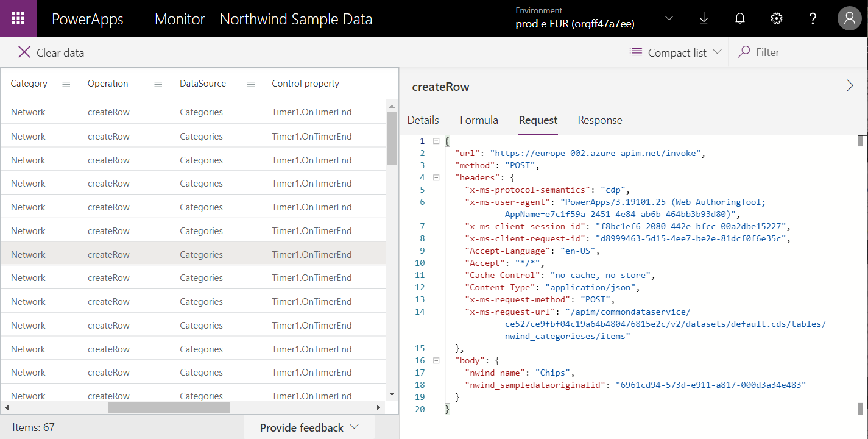Open the europe-002.azure-apim.net URL link
The image size is (868, 439).
pos(595,153)
